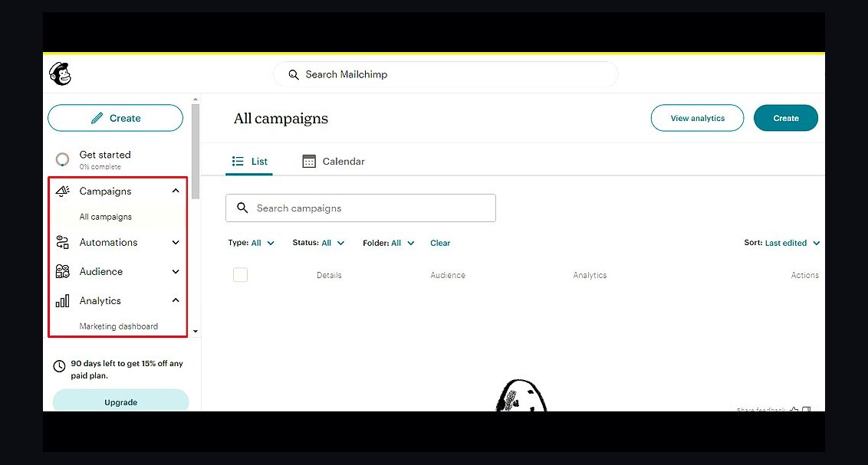Open the Sort: Last edited dropdown
Image resolution: width=868 pixels, height=465 pixels.
click(781, 243)
